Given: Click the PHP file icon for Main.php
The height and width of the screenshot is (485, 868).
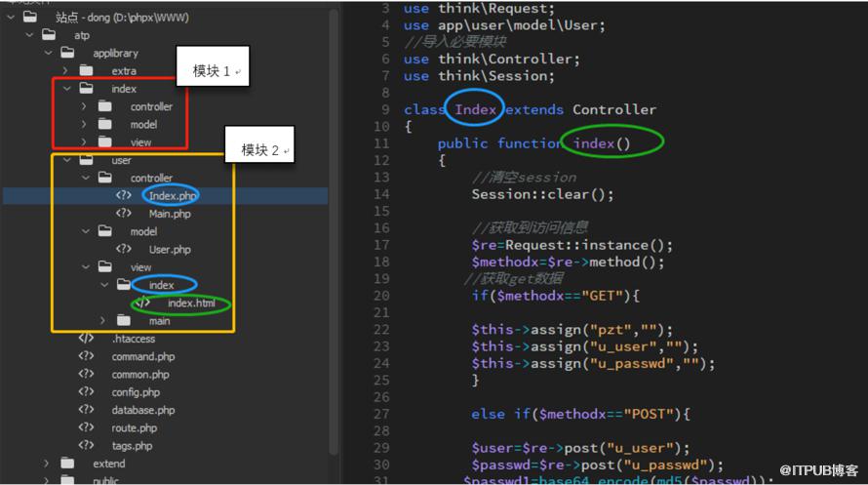Looking at the screenshot, I should click(x=124, y=213).
